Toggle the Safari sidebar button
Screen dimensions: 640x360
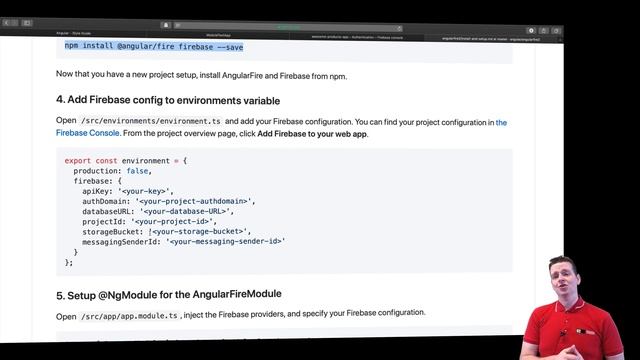(x=27, y=23)
